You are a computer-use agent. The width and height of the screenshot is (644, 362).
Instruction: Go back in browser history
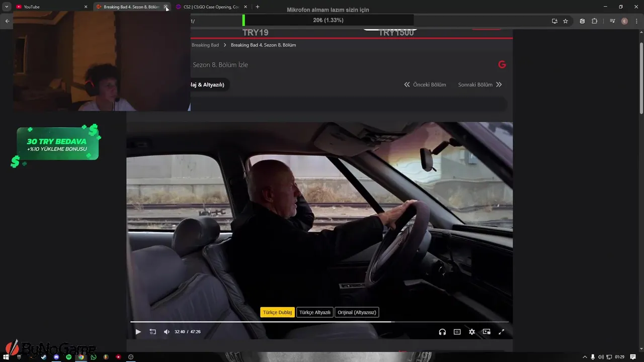click(x=7, y=21)
